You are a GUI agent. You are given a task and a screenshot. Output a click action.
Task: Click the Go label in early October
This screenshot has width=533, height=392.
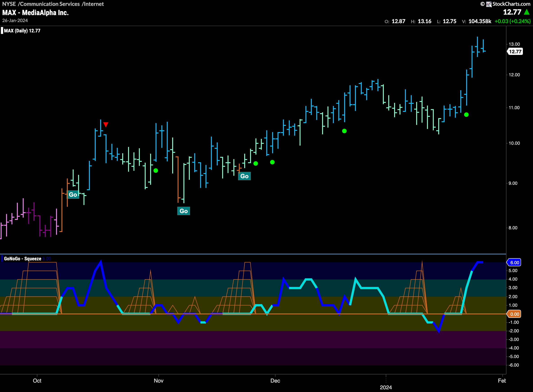click(73, 195)
